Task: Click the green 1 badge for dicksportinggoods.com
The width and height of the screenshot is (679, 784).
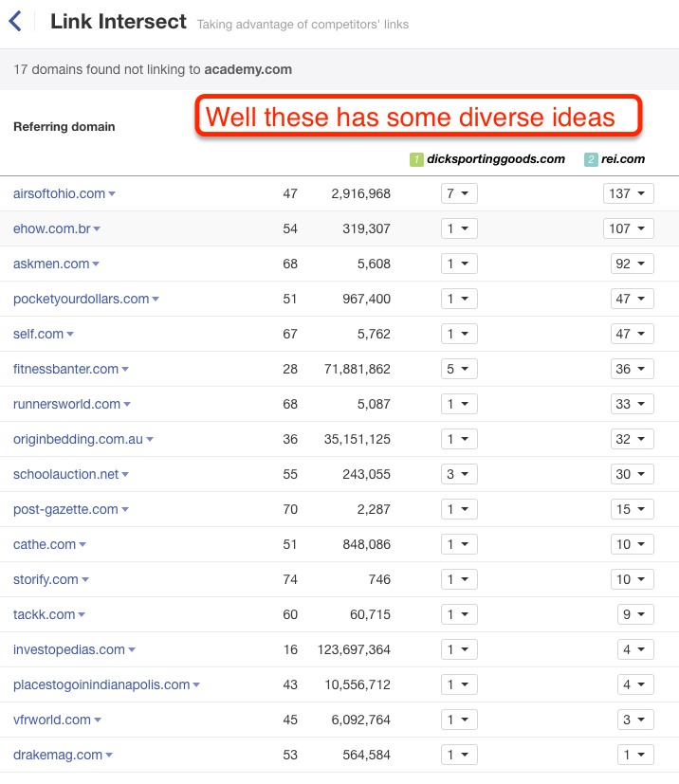Action: [x=415, y=159]
